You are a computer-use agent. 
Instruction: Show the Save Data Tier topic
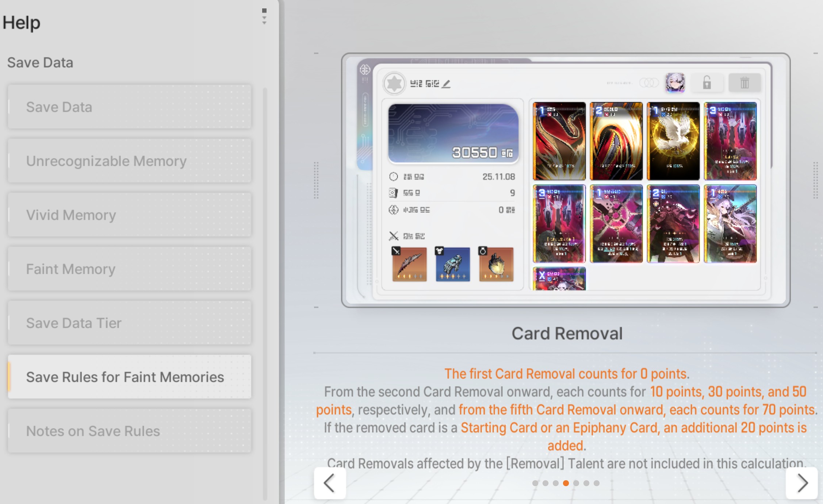point(130,323)
